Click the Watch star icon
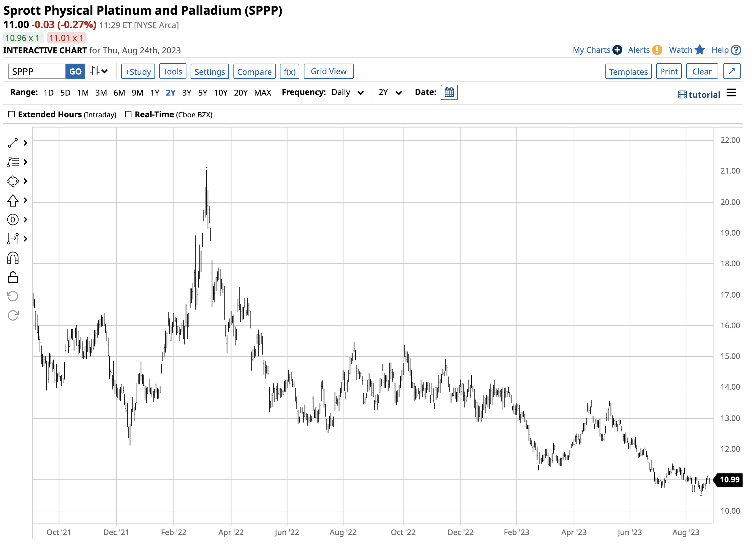 click(x=700, y=50)
